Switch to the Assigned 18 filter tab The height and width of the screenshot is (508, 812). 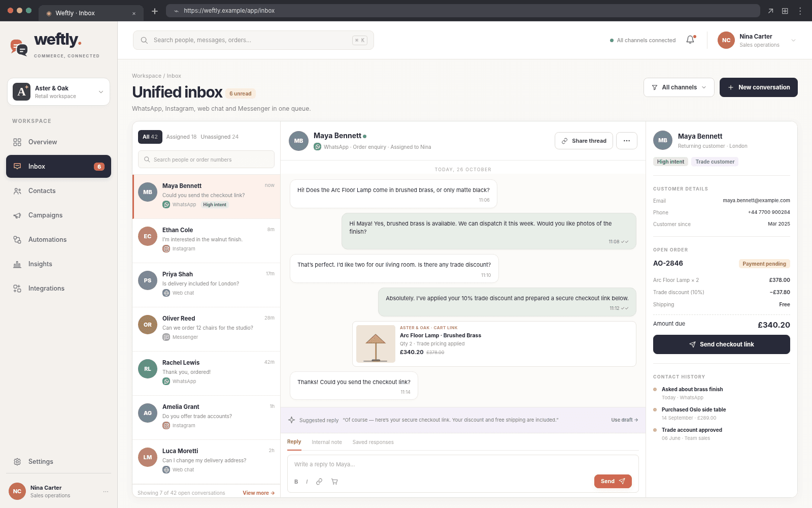181,137
